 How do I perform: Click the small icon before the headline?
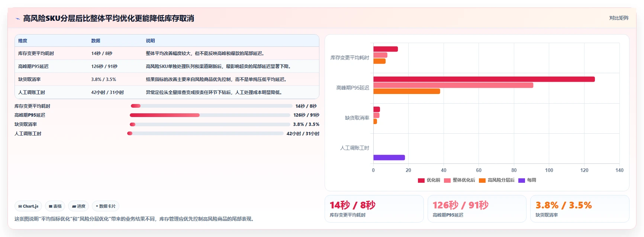click(x=17, y=19)
